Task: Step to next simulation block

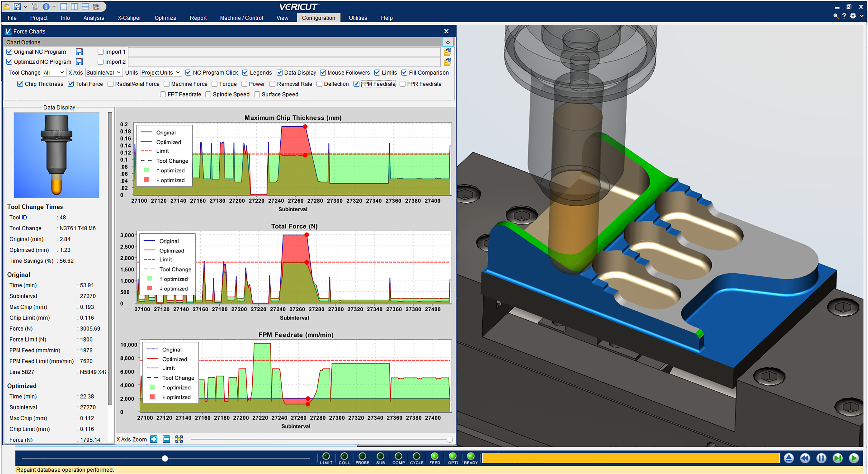Action: 837,458
